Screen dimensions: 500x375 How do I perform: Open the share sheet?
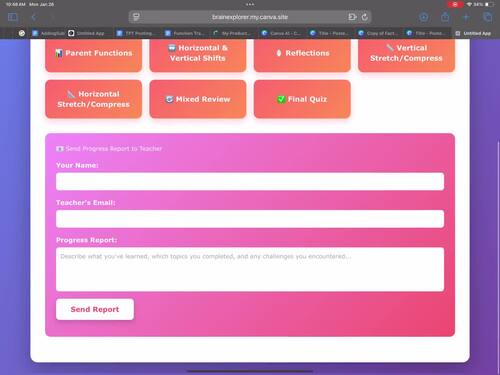[445, 17]
